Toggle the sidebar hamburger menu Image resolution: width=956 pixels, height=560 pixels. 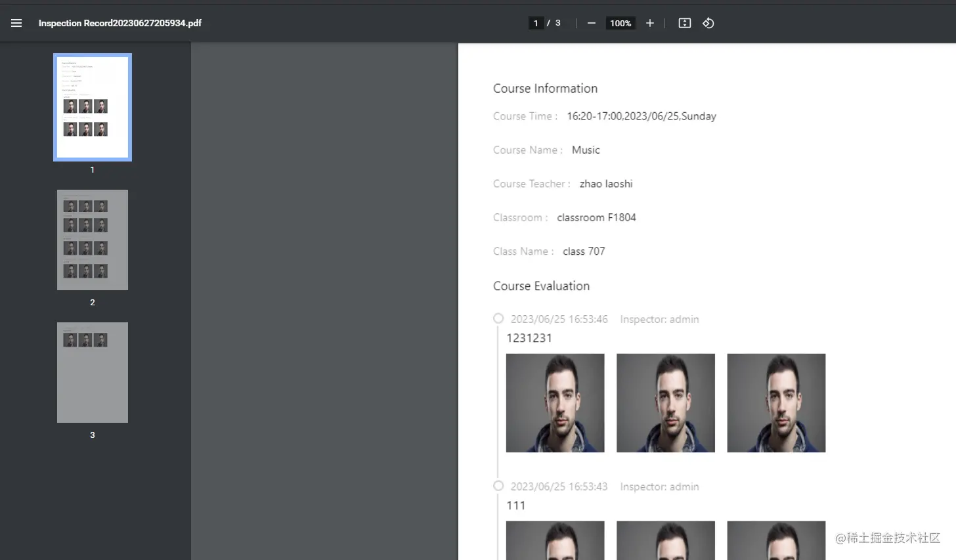coord(16,23)
